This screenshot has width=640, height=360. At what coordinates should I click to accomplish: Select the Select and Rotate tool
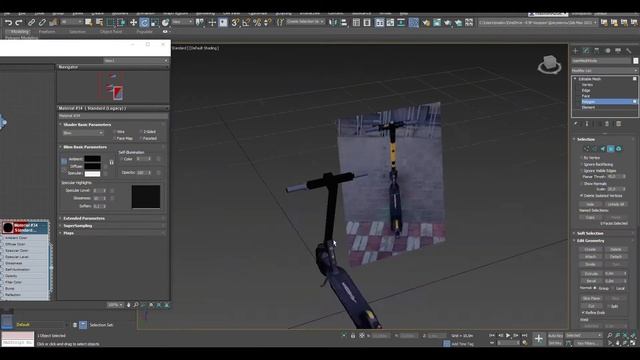click(x=144, y=23)
